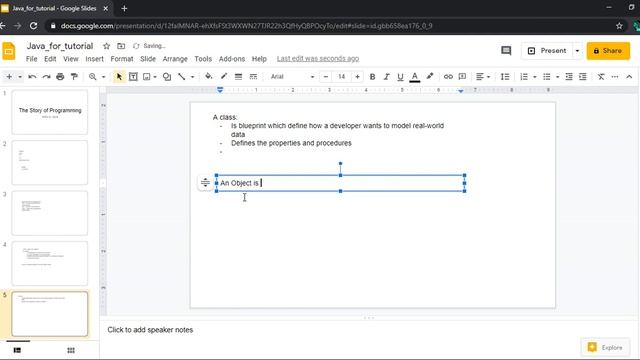The image size is (640, 360).
Task: Clear text formatting
Action: [601, 76]
